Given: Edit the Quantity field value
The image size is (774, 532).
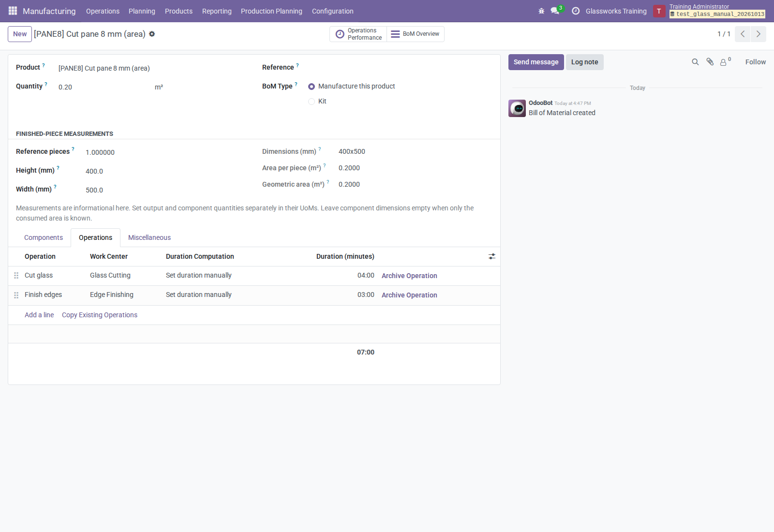Looking at the screenshot, I should 103,87.
